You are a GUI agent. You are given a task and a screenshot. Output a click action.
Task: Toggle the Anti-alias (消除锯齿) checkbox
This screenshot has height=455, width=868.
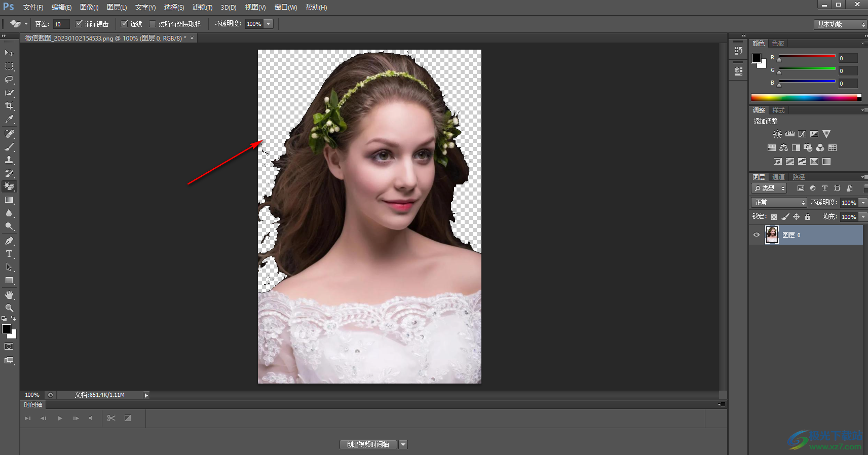[x=79, y=24]
